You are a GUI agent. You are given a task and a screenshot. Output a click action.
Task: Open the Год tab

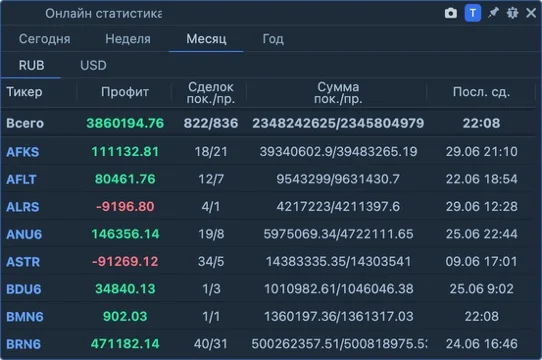[273, 39]
